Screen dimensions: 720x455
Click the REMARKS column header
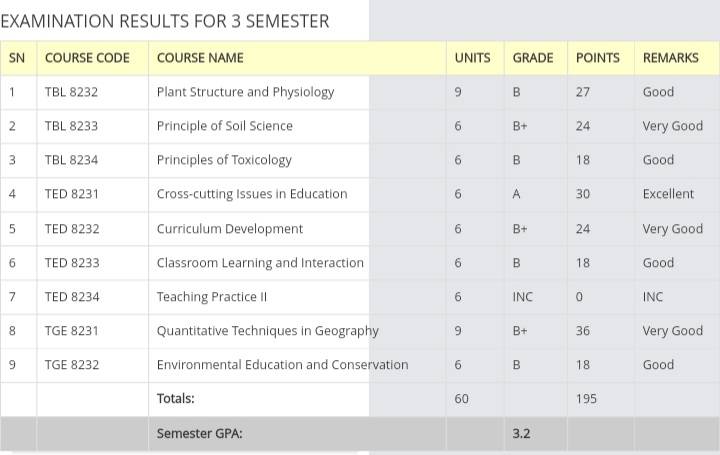tap(670, 58)
